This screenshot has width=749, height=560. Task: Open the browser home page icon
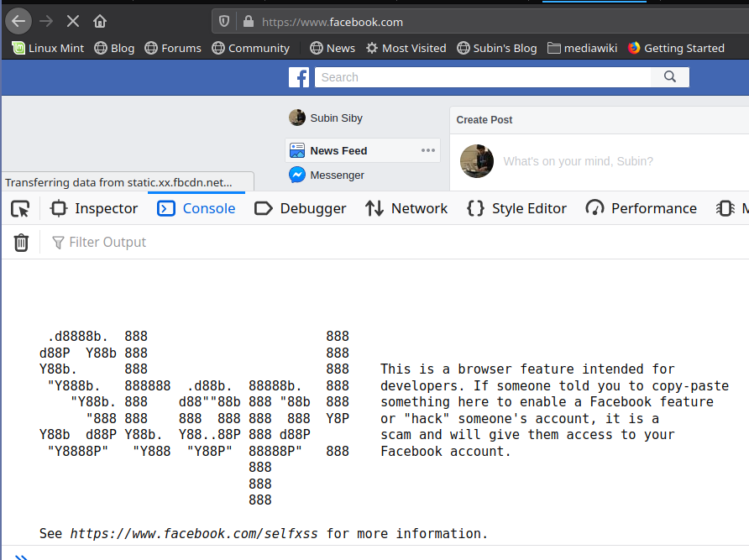[100, 21]
